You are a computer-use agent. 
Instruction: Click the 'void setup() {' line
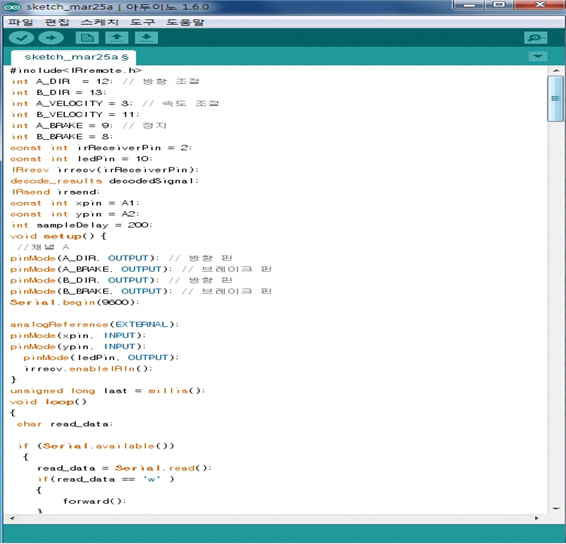(x=58, y=236)
